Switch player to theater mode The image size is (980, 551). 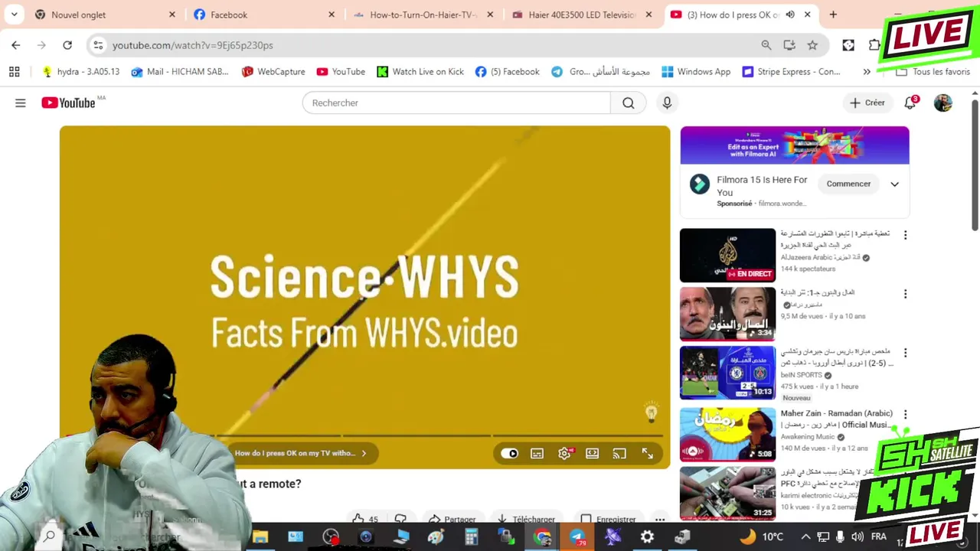[592, 453]
